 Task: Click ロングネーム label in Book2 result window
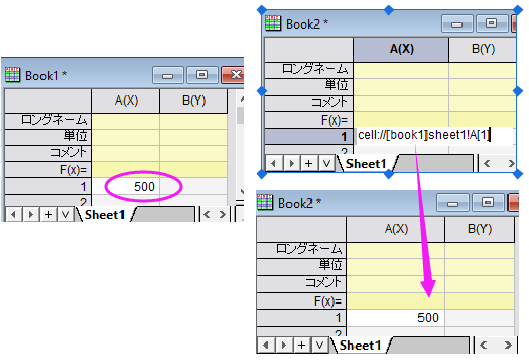pos(301,250)
